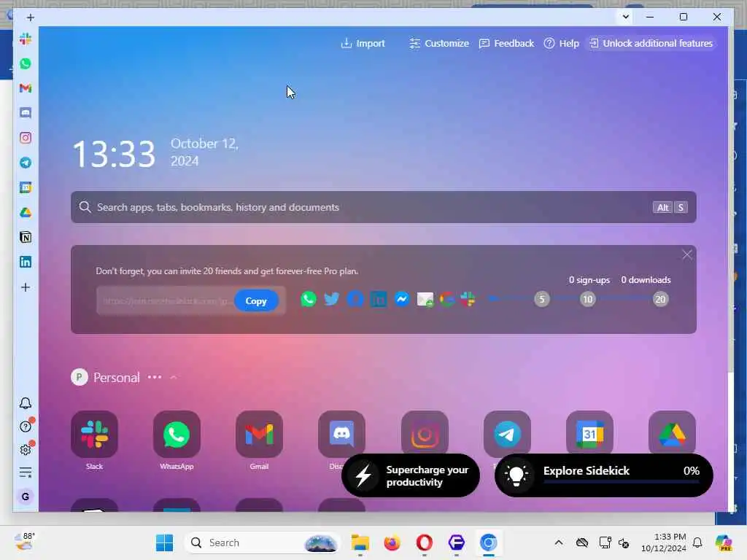Image resolution: width=747 pixels, height=560 pixels.
Task: Open Instagram in the left sidebar
Action: click(x=26, y=138)
